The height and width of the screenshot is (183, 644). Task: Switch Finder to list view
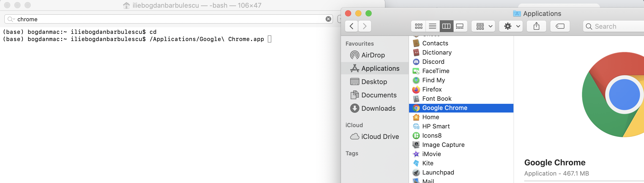click(433, 26)
